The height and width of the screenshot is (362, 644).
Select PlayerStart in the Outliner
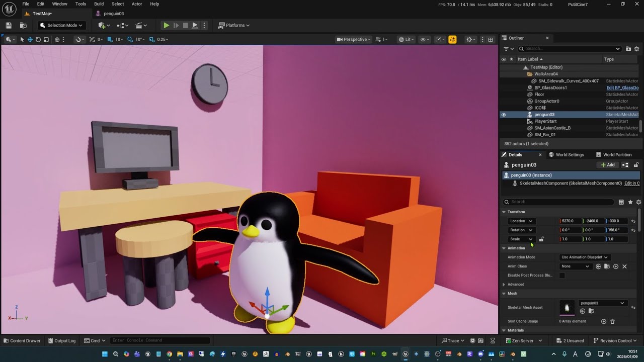545,121
